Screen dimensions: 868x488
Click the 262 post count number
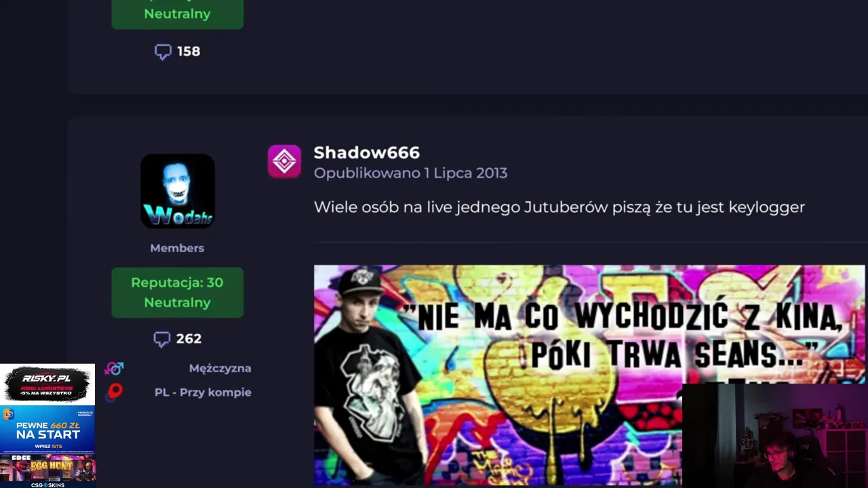coord(189,338)
